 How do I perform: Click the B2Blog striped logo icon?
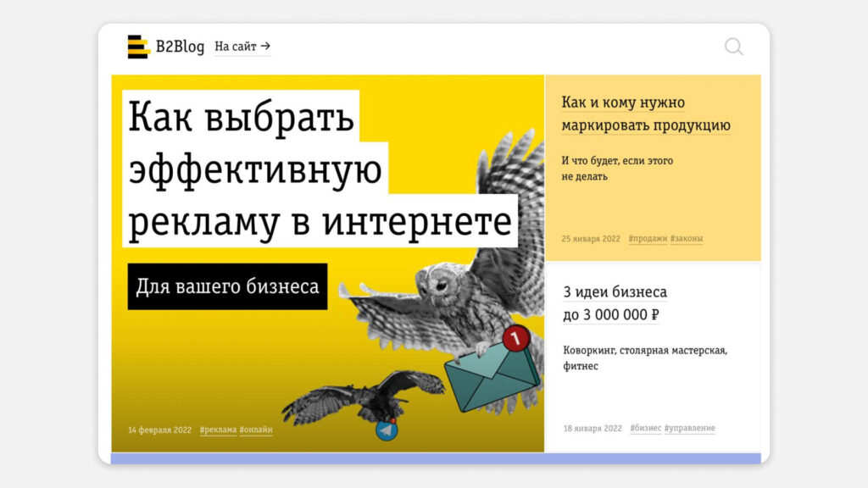coord(138,47)
